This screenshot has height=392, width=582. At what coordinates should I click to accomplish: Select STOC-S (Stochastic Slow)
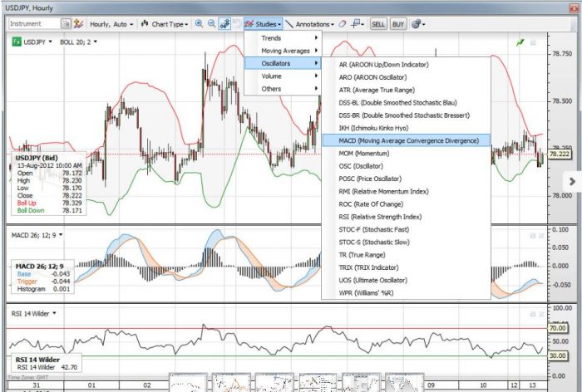[406, 243]
